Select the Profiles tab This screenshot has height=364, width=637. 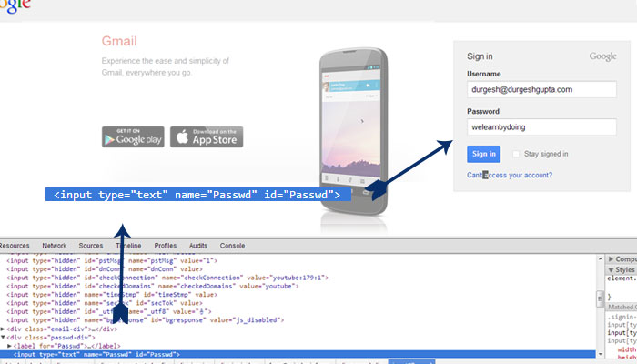click(166, 246)
